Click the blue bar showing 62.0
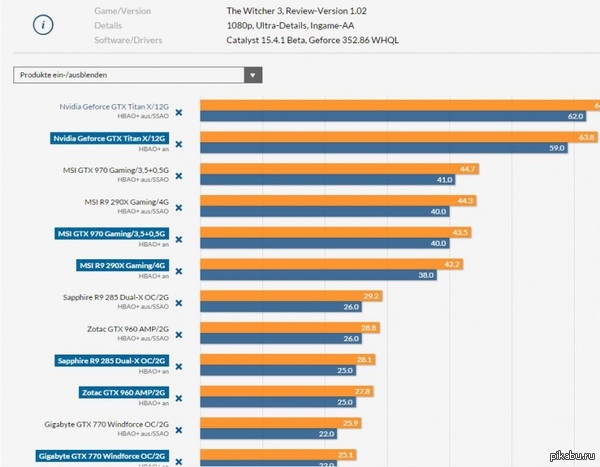Screen dimensions: 600x467 (393, 116)
